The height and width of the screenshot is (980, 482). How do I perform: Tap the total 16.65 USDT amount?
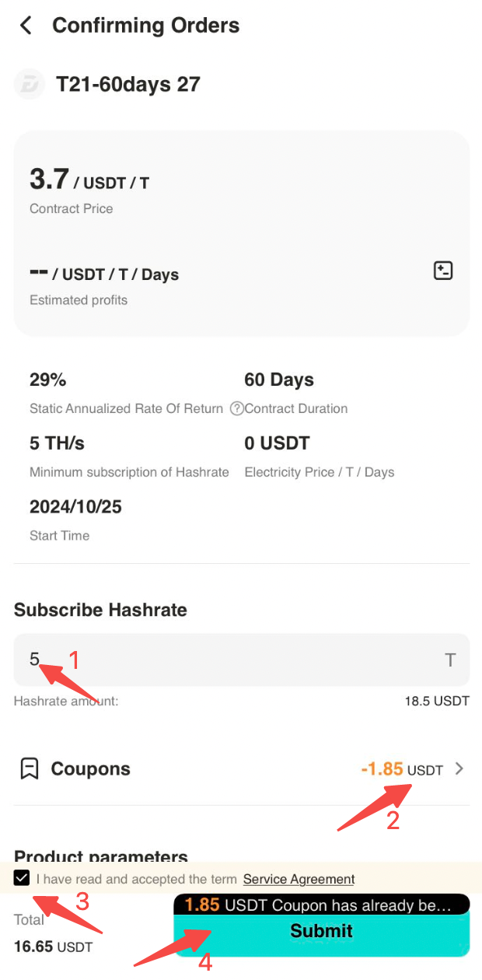[x=53, y=947]
